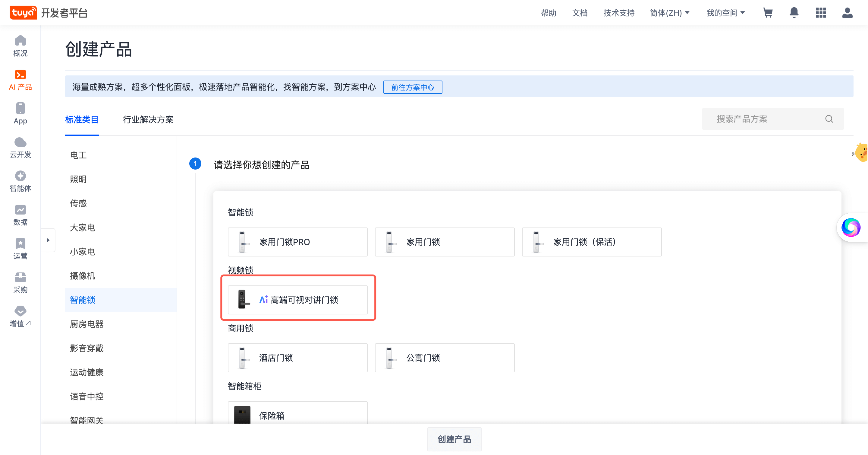Screen dimensions: 868x455
Task: Go to 概况 overview in sidebar
Action: (x=20, y=46)
